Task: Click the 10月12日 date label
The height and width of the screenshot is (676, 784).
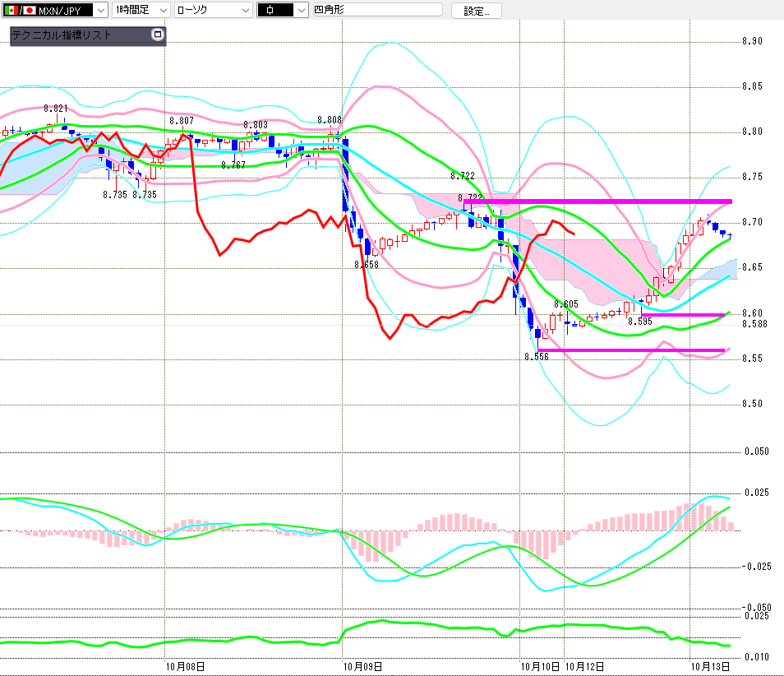Action: click(x=584, y=666)
